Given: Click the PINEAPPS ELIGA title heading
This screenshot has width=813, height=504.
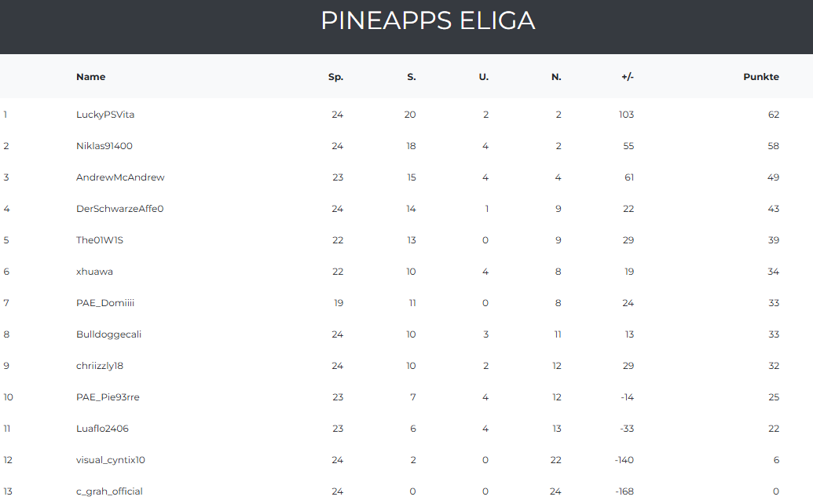Looking at the screenshot, I should (427, 21).
